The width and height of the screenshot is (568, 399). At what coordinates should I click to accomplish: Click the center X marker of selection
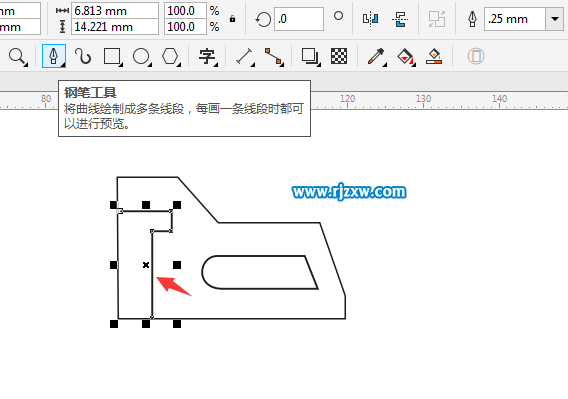click(x=146, y=265)
